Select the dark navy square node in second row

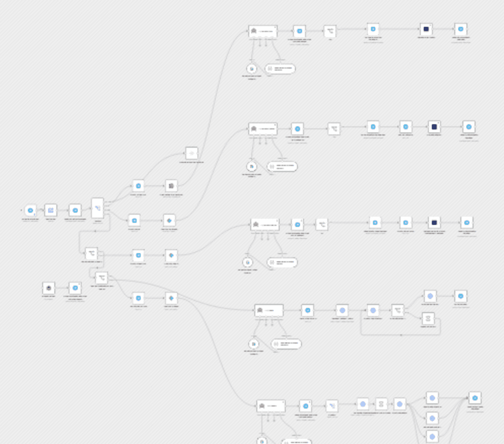click(434, 127)
